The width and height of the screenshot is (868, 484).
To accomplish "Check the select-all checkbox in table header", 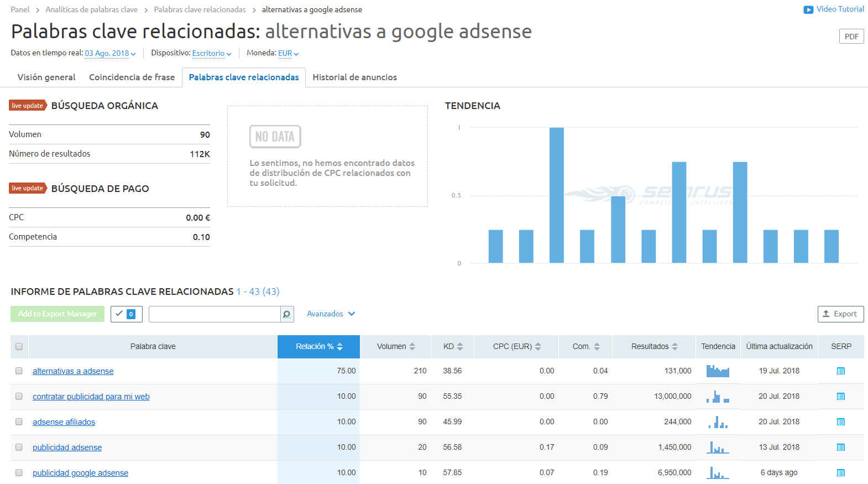I will (x=19, y=347).
